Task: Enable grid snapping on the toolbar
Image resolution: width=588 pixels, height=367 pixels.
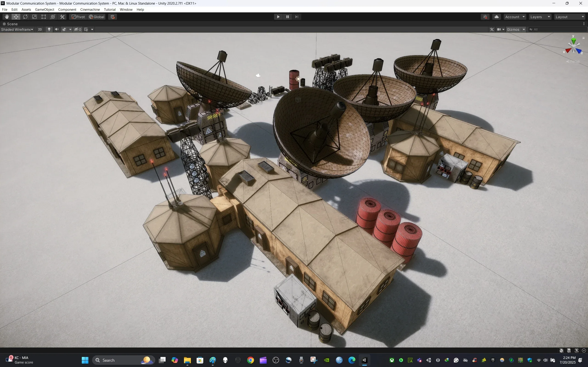Action: [112, 17]
